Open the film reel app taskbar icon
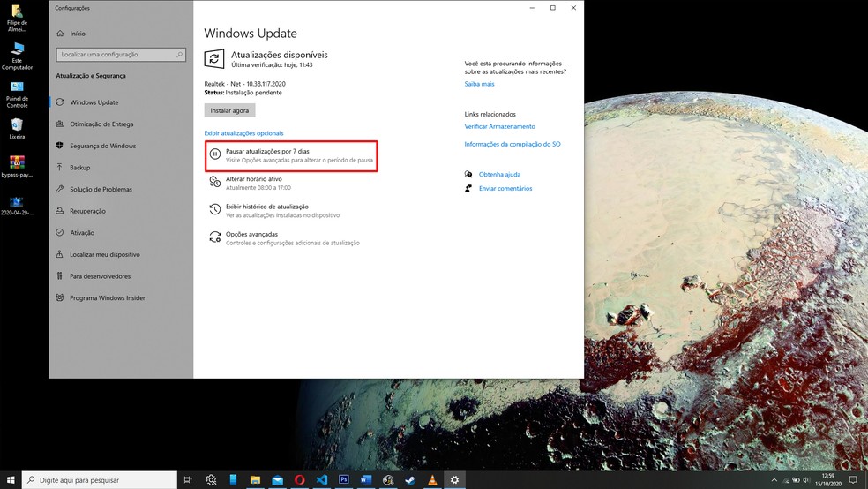Viewport: 868px width, 489px height. [x=388, y=479]
